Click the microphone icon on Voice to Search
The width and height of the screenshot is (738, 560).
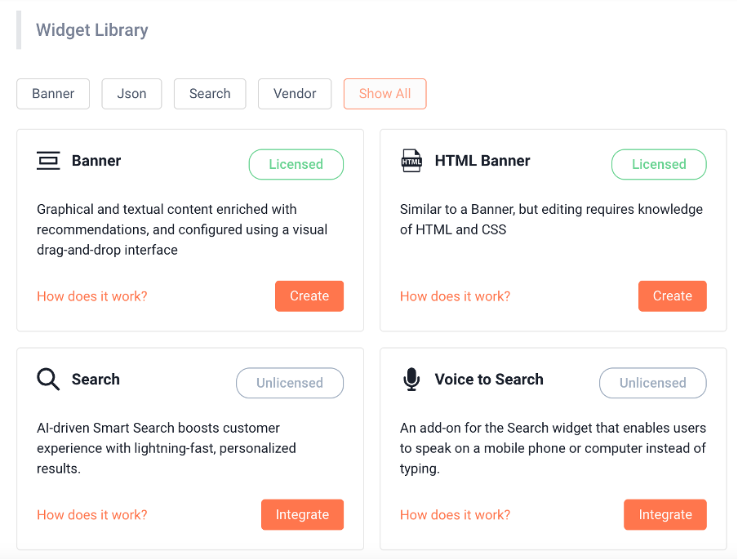coord(411,379)
